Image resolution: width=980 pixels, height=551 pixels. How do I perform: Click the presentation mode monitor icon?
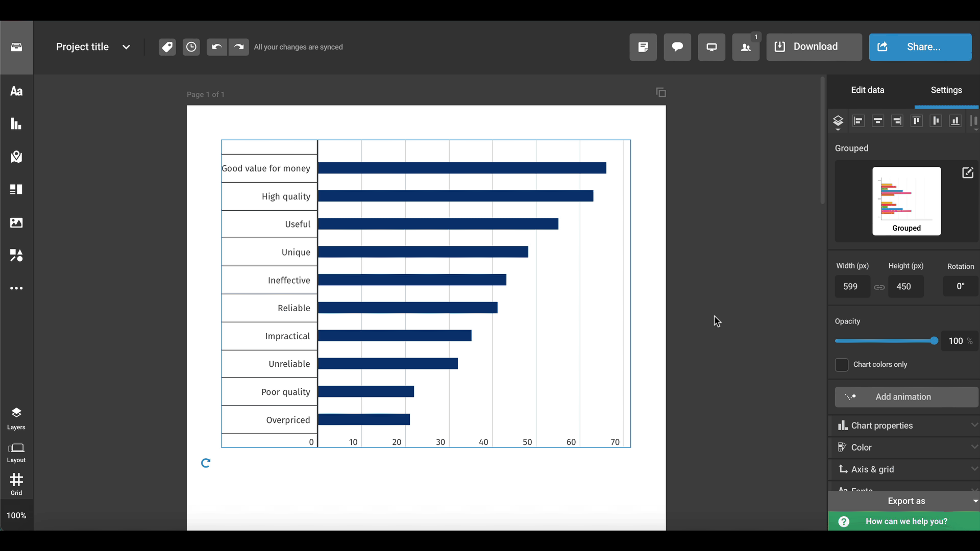[712, 47]
